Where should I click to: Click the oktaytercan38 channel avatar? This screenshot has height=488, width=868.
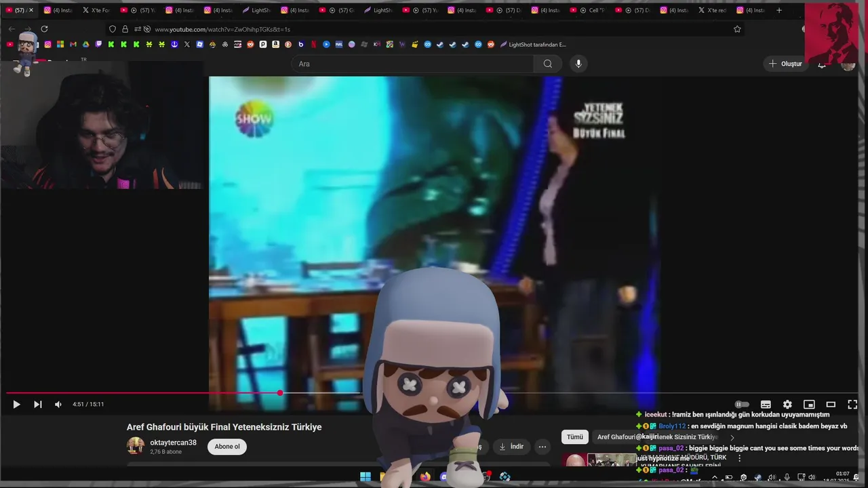pos(136,446)
